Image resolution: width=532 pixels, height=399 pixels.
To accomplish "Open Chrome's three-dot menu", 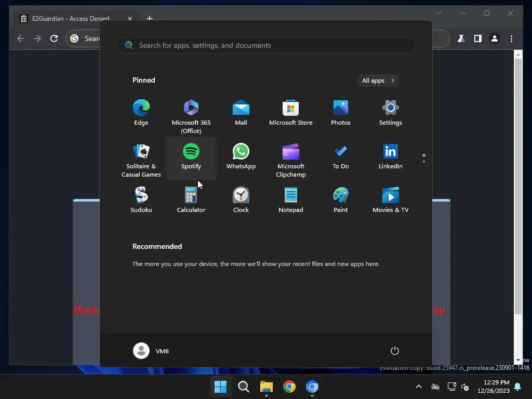I will [x=511, y=38].
